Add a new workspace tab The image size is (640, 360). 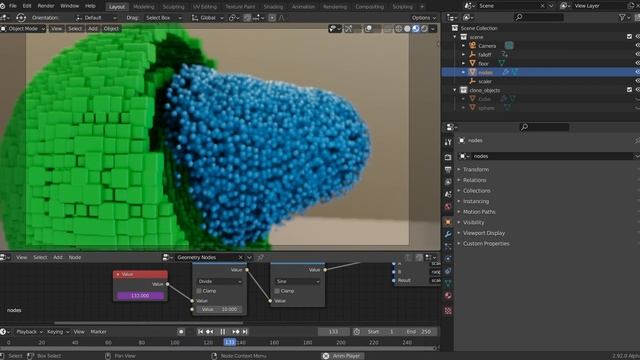click(x=422, y=7)
